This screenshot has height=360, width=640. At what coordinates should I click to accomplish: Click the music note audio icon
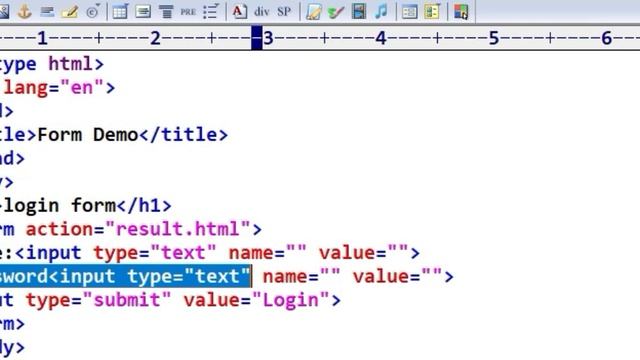381,11
